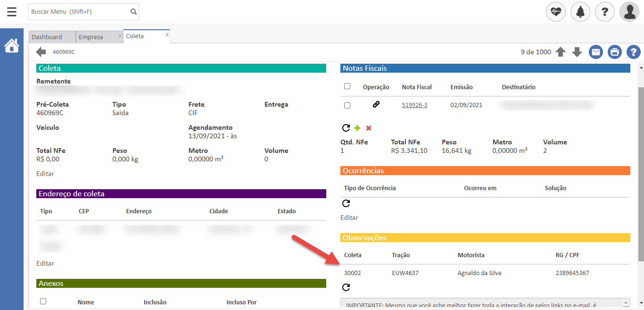Print the coleta record

pos(615,52)
